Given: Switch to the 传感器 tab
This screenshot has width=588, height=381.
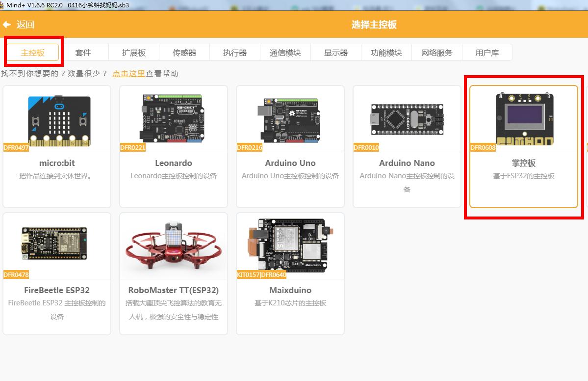Looking at the screenshot, I should coord(184,53).
